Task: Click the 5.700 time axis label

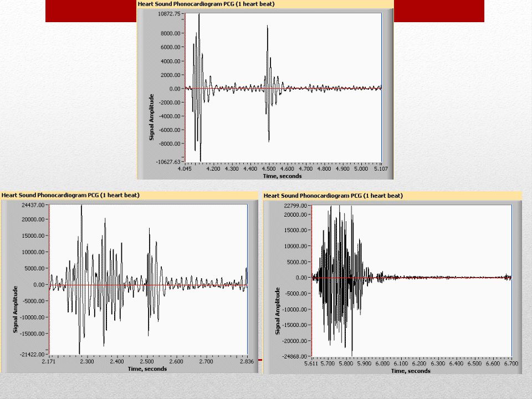Action: [328, 364]
